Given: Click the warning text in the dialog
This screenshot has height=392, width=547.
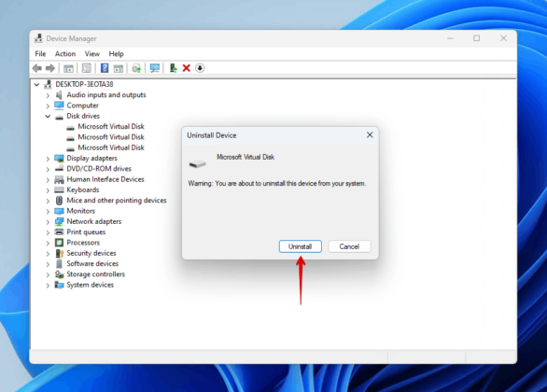Looking at the screenshot, I should (x=277, y=184).
